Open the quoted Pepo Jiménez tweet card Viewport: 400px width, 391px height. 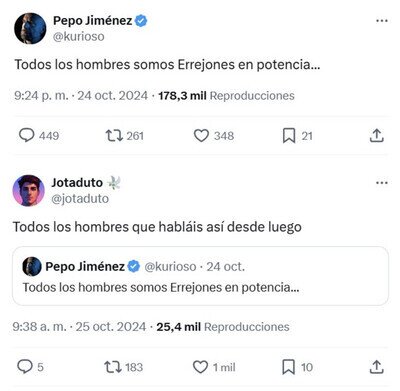pyautogui.click(x=200, y=276)
